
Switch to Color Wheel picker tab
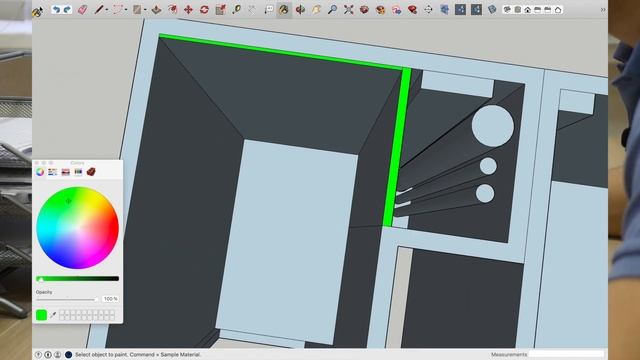[x=40, y=172]
